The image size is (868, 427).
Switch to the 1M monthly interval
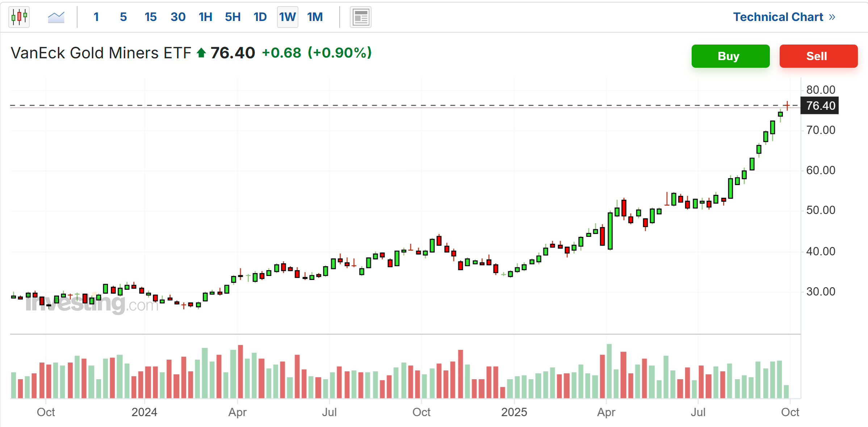(x=315, y=17)
